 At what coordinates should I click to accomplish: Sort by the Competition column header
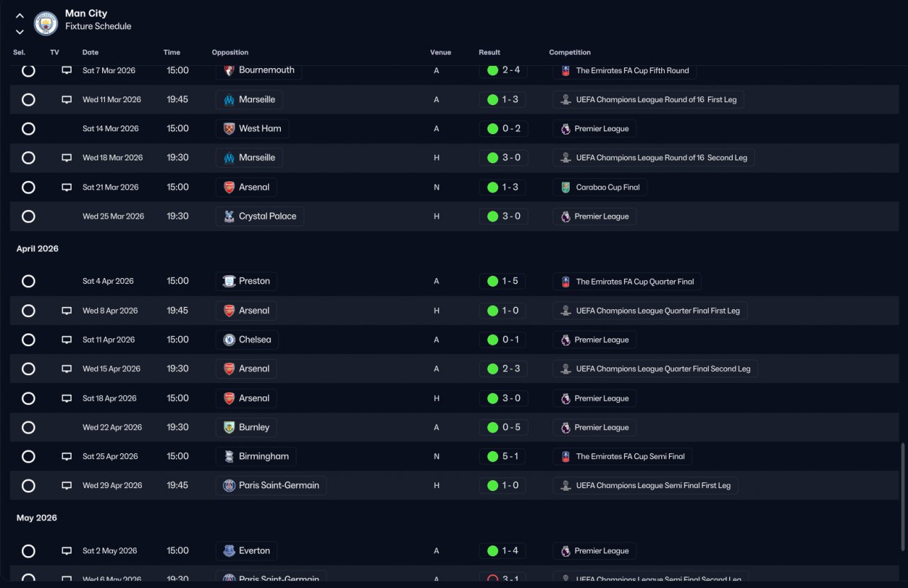[570, 52]
